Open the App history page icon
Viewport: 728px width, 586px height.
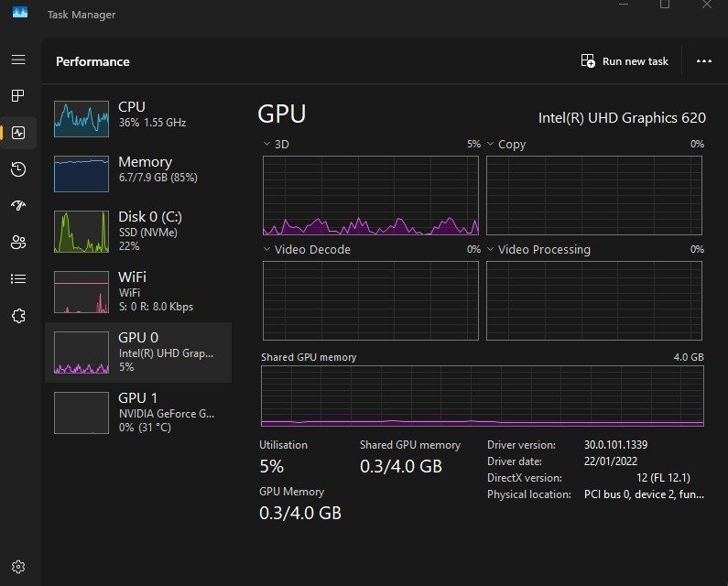click(18, 169)
